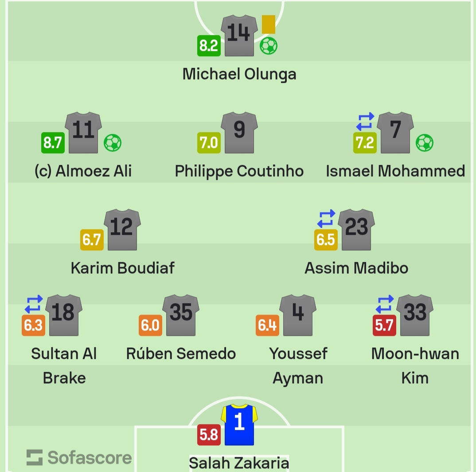Screen dimensions: 476x472
Task: Click the Philippe Coutinho name text
Action: 239,171
